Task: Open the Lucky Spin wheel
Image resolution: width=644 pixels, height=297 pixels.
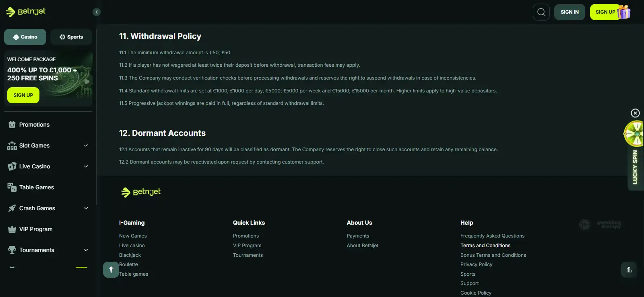Action: pyautogui.click(x=634, y=133)
